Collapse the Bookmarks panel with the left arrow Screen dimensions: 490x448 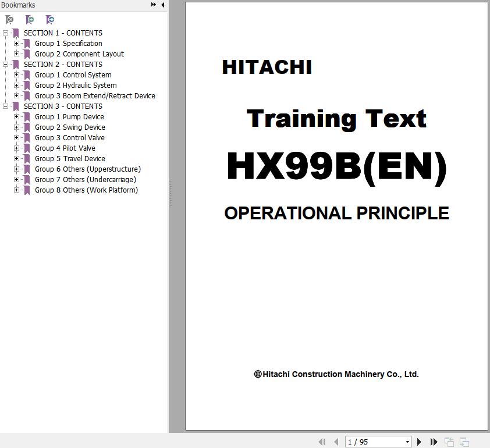(162, 5)
